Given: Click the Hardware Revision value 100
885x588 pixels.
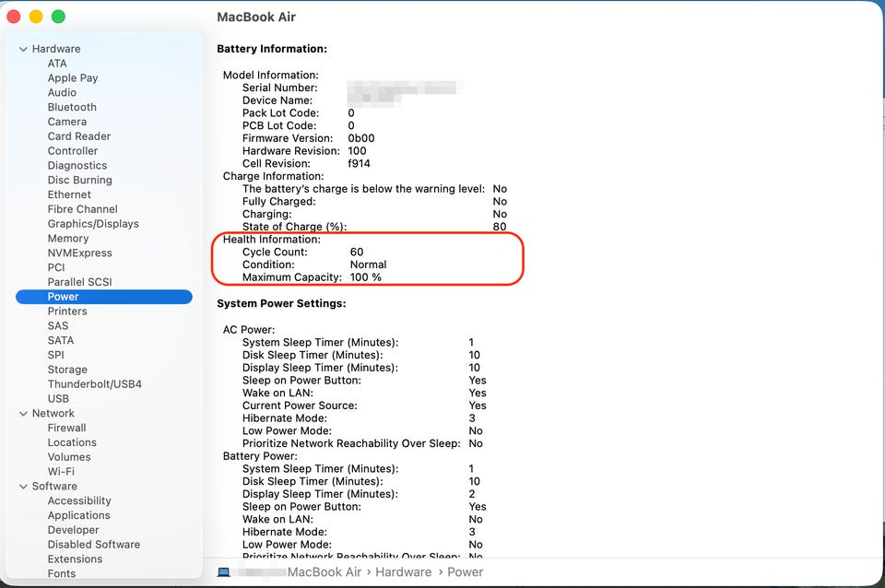Looking at the screenshot, I should pos(357,151).
